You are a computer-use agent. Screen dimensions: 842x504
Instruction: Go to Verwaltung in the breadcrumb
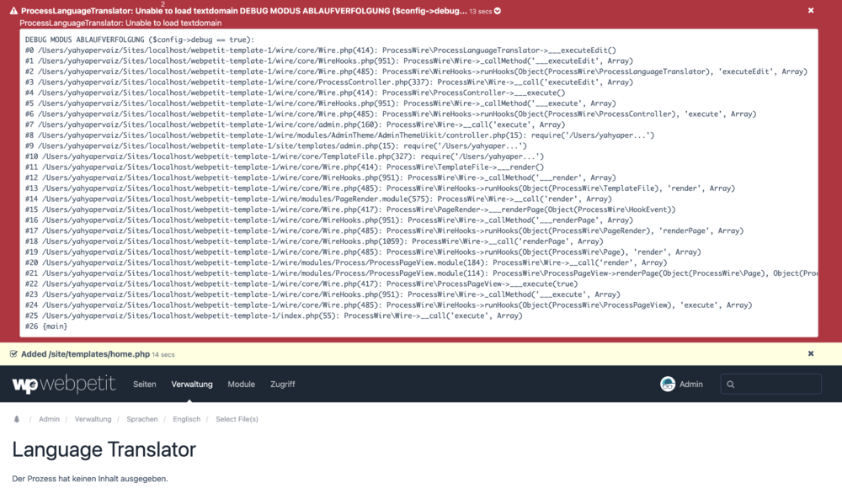coord(93,419)
